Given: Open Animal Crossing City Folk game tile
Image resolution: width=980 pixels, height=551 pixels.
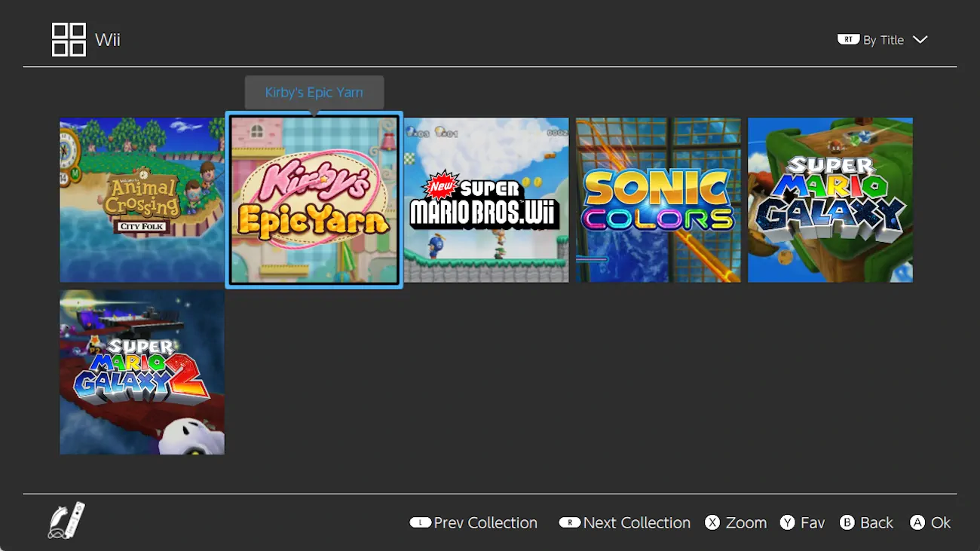Looking at the screenshot, I should (x=142, y=200).
